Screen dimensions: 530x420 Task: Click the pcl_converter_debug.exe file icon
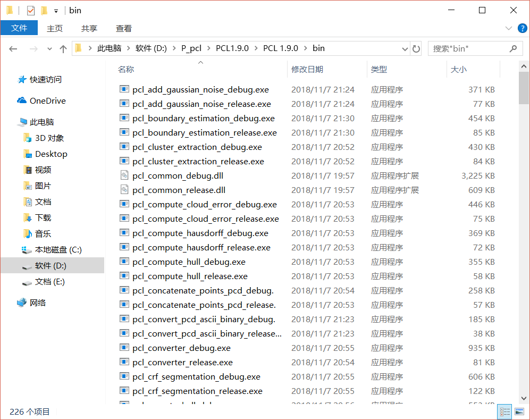[124, 348]
